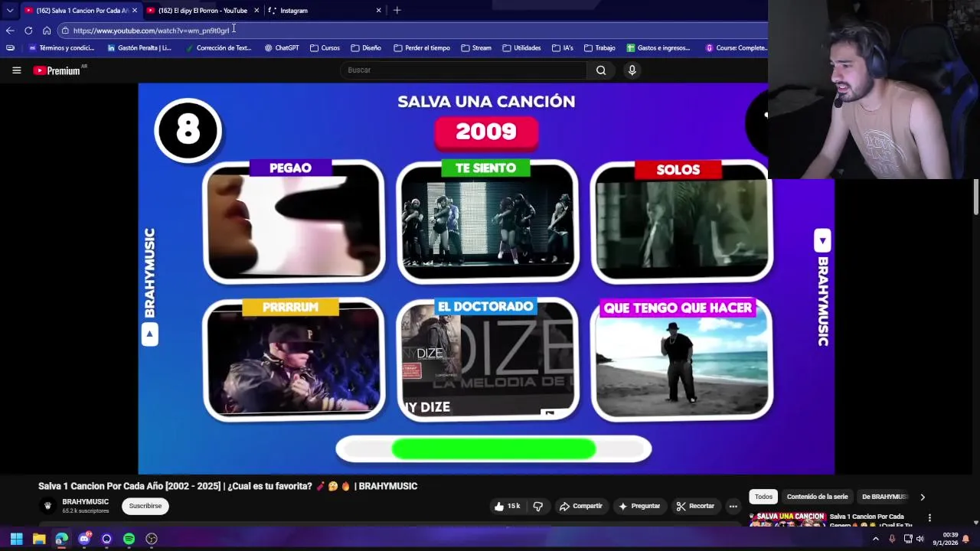This screenshot has height=551, width=980.
Task: Select the De BRAHYMUSIC filter chip
Action: pyautogui.click(x=884, y=497)
